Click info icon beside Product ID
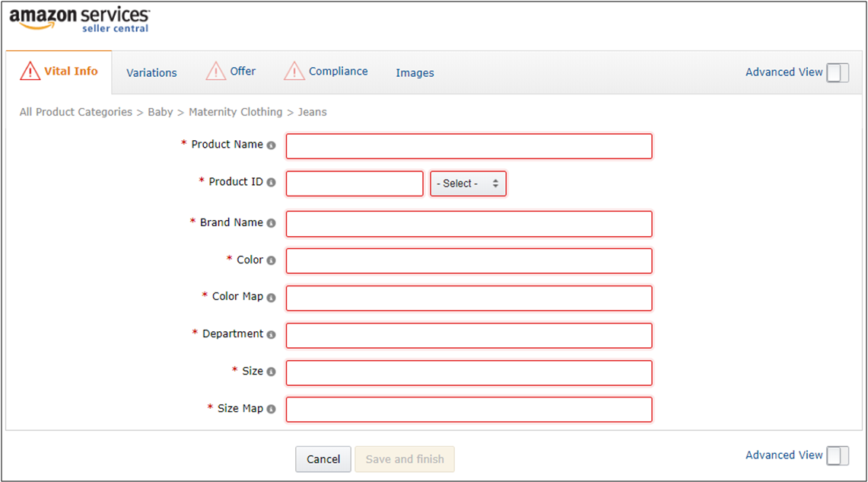The width and height of the screenshot is (868, 482). coord(272,183)
